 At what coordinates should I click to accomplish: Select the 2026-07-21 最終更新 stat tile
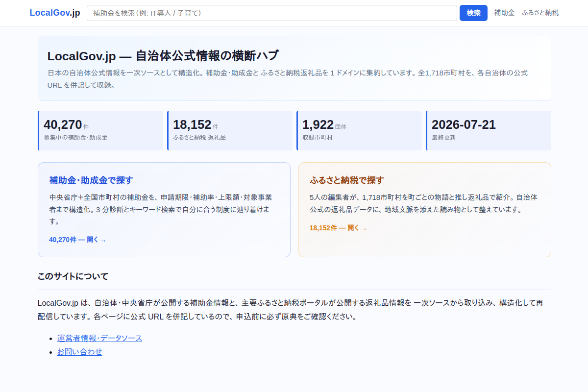point(489,130)
